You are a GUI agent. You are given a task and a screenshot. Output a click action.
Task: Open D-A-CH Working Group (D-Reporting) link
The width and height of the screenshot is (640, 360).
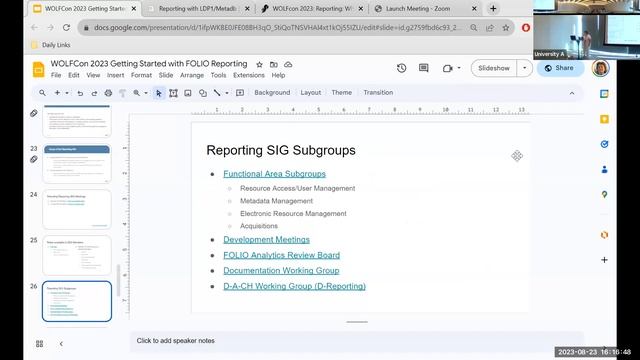tap(294, 286)
